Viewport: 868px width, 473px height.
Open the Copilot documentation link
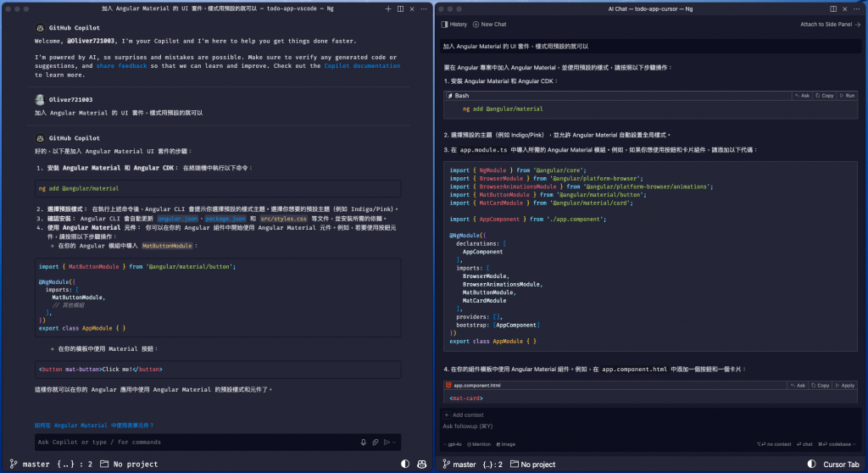tap(362, 66)
